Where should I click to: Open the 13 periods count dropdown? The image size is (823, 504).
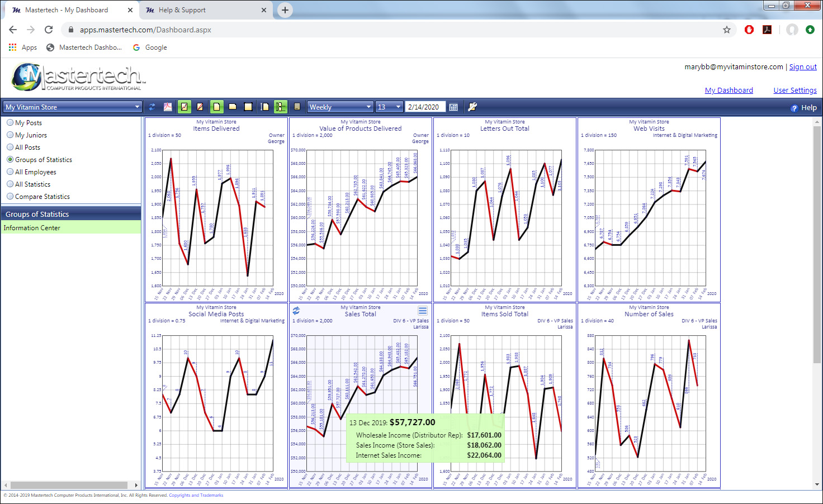[x=389, y=107]
